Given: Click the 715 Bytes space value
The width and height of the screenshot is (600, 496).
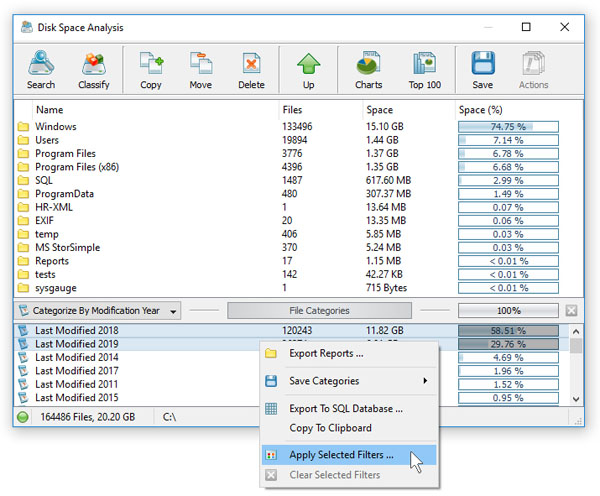Looking at the screenshot, I should (x=386, y=288).
